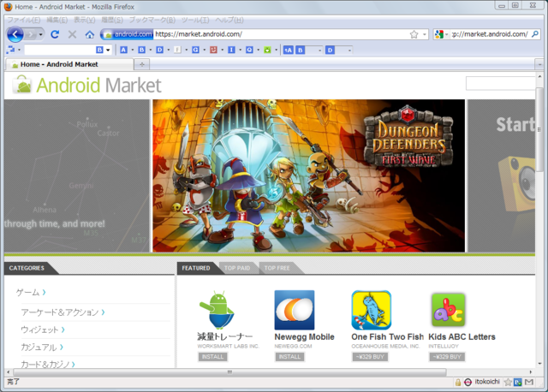Click the red smiley face toolbar icon
The height and width of the screenshot is (392, 548).
[213, 50]
